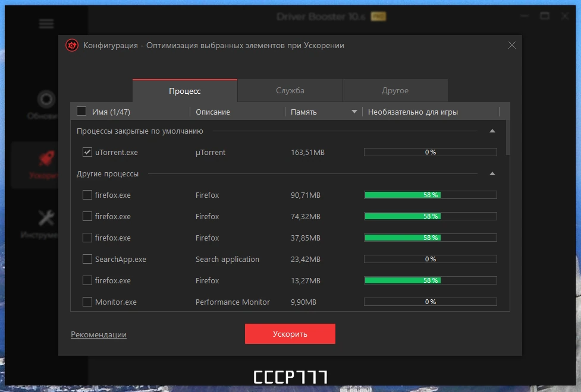Click the Monitor.exe 0 % progress bar
Viewport: 581px width, 392px height.
coord(430,302)
